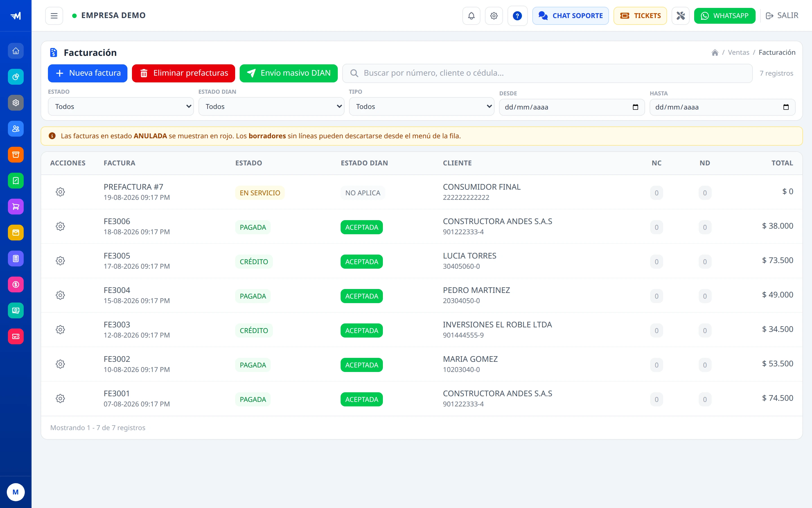Click Envío masivo DIAN button
Viewport: 812px width, 508px height.
pyautogui.click(x=288, y=73)
